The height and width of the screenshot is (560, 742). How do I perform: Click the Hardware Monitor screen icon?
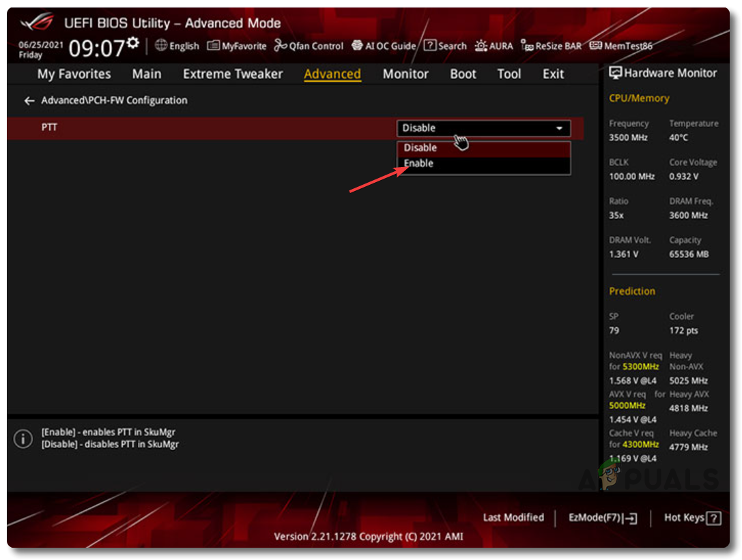pyautogui.click(x=615, y=73)
